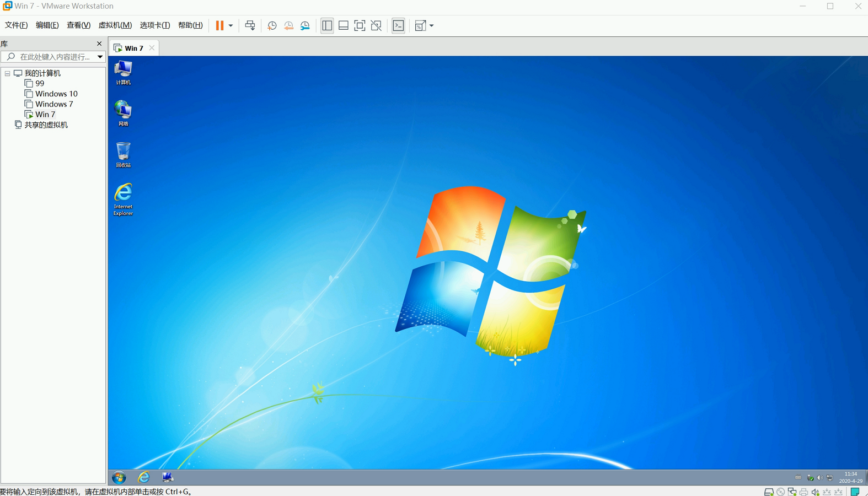Viewport: 868px width, 496px height.
Task: Close the Win 7 tab
Action: pyautogui.click(x=152, y=48)
